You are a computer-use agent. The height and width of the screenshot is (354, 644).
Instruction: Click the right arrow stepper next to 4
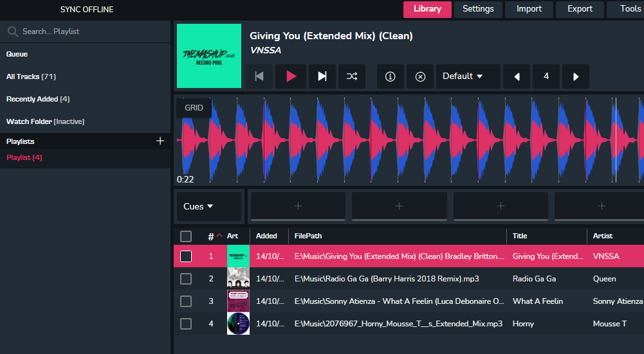(x=576, y=76)
